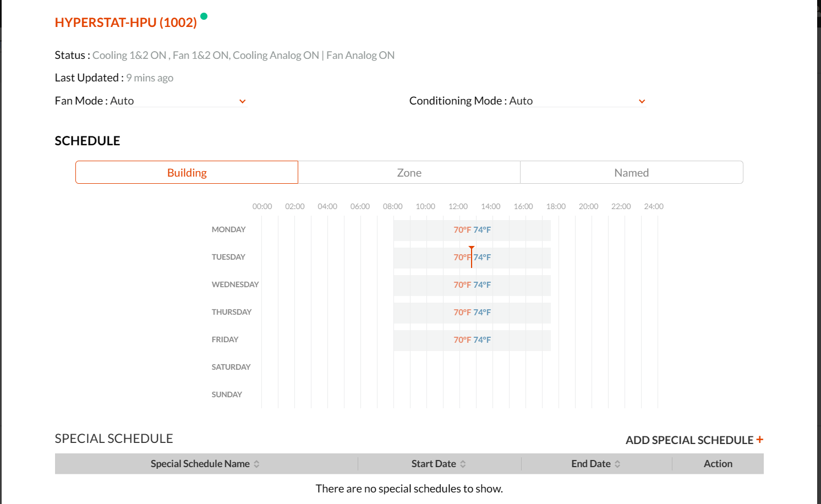Open the HYPERSTAT-HPU (1002) title
821x504 pixels.
pos(126,23)
